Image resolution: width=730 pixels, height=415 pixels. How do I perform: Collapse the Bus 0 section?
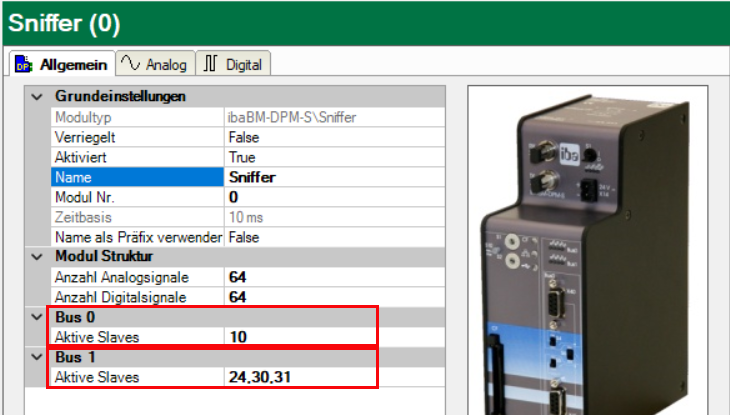tap(38, 317)
